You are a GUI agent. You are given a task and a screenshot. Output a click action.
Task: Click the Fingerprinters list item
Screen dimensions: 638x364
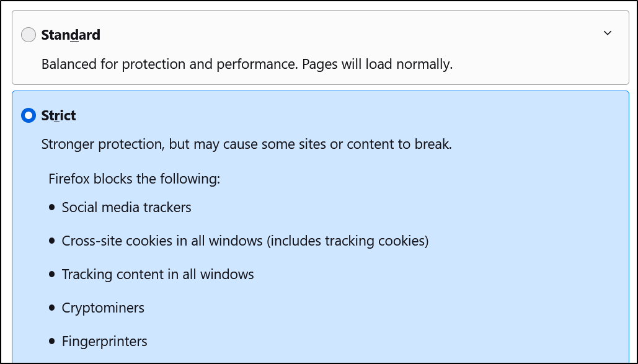(x=104, y=341)
